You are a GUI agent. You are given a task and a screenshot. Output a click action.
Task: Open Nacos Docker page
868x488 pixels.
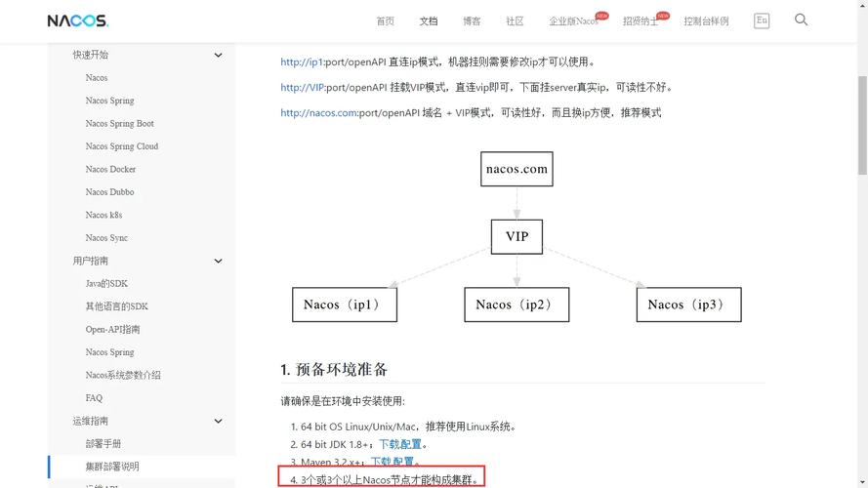(x=110, y=169)
